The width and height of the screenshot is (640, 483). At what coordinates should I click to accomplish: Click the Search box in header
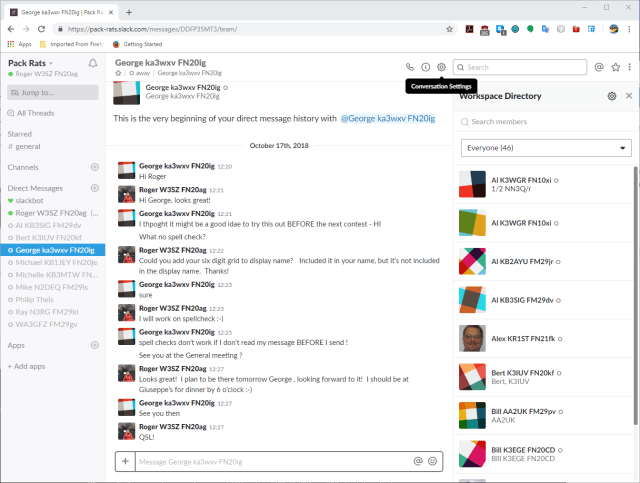coord(520,67)
